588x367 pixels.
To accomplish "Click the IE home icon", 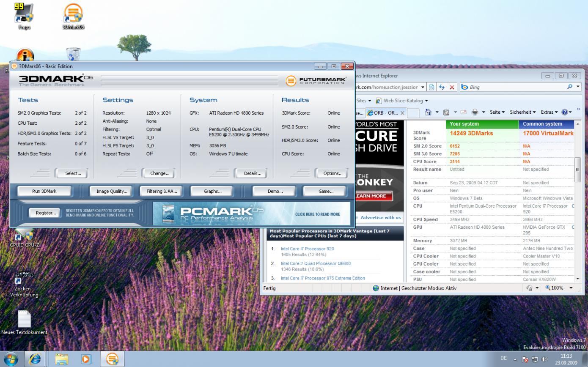I will pos(429,112).
